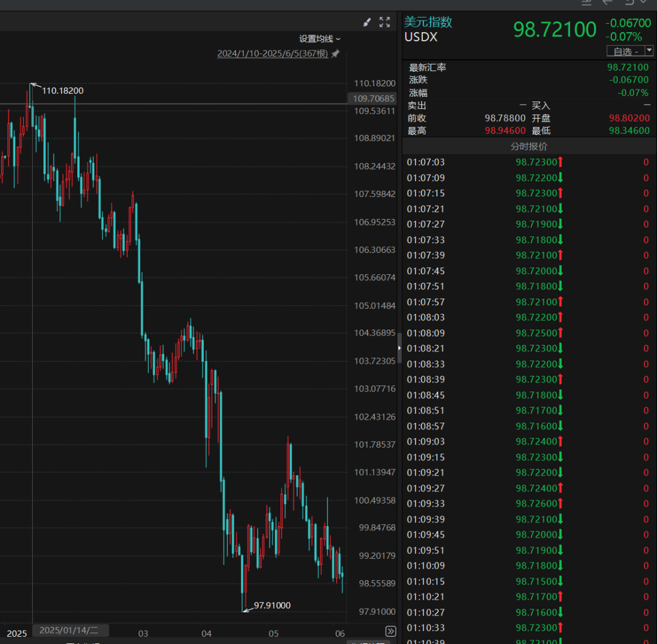Expand the 设置均线 moving average menu
657x644 pixels.
tap(320, 39)
